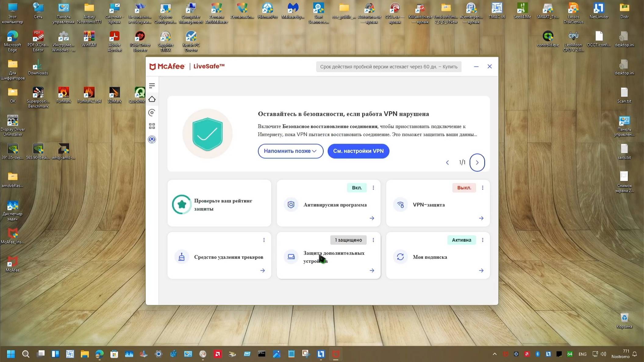This screenshot has width=644, height=362.
Task: Click 'Активна' subscription badge
Action: click(x=461, y=240)
